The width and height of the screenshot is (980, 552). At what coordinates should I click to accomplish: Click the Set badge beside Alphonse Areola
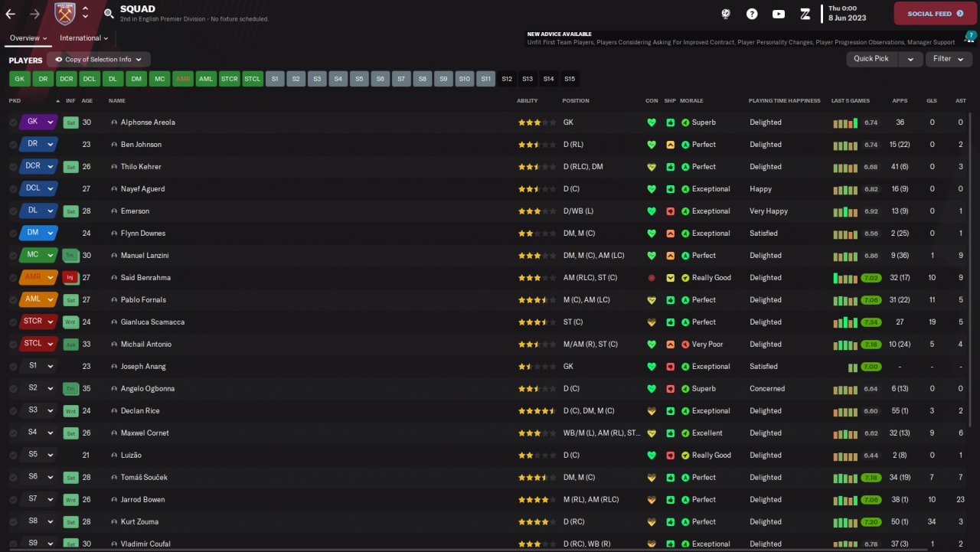tap(70, 122)
